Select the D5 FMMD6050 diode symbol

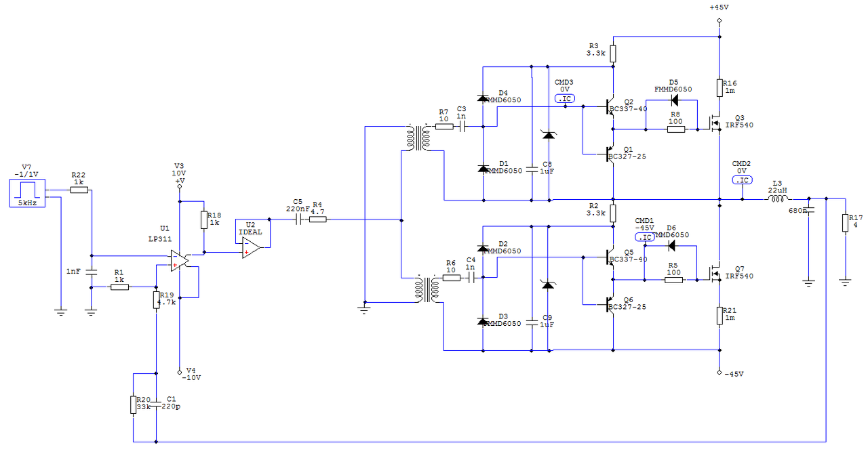[675, 100]
